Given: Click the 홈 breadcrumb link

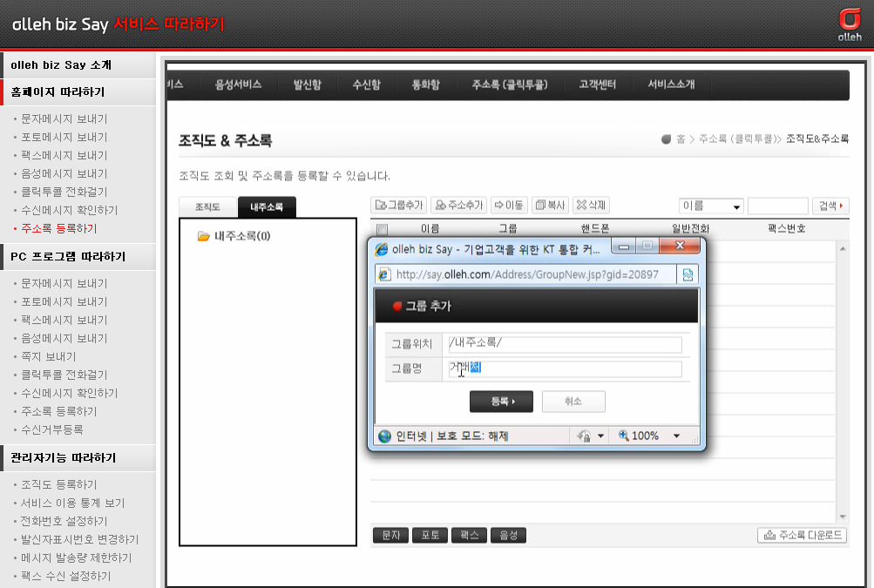Looking at the screenshot, I should coord(681,139).
